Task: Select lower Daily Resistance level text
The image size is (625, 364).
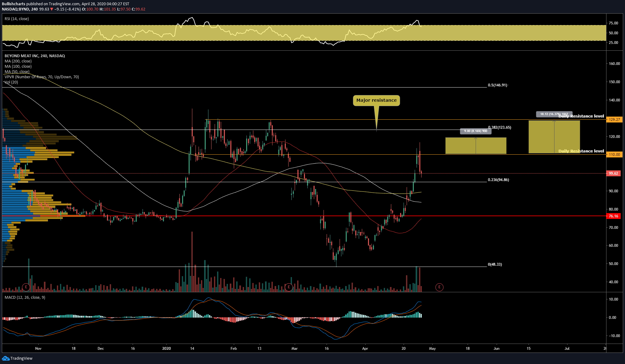Action: point(581,151)
